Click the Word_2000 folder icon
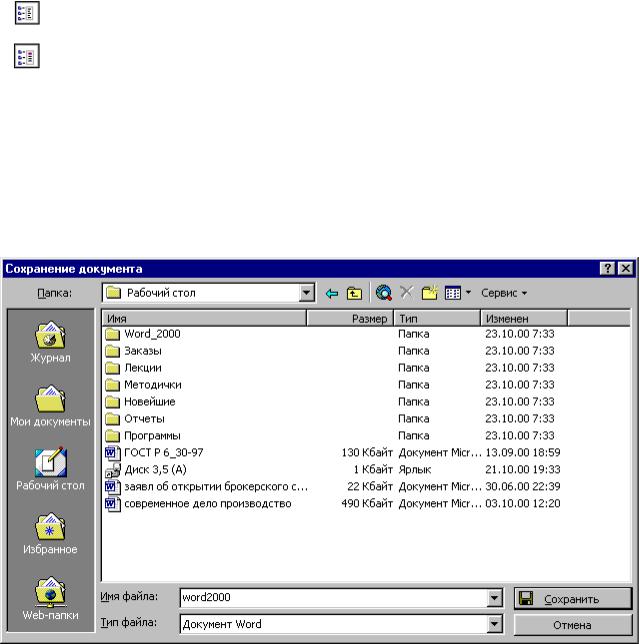 [112, 334]
